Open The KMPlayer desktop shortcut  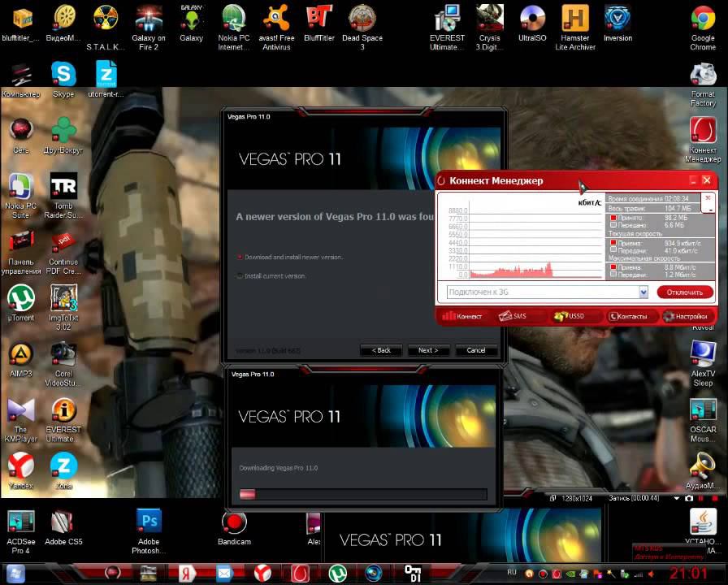21,420
